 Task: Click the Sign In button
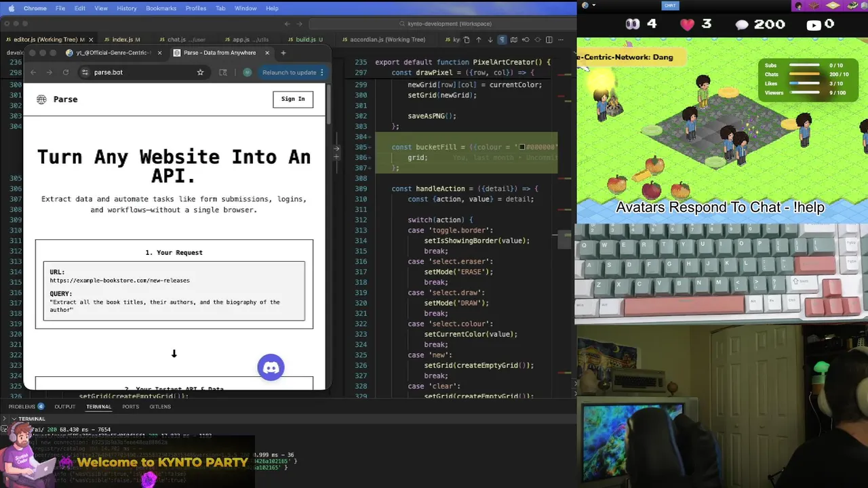tap(293, 99)
